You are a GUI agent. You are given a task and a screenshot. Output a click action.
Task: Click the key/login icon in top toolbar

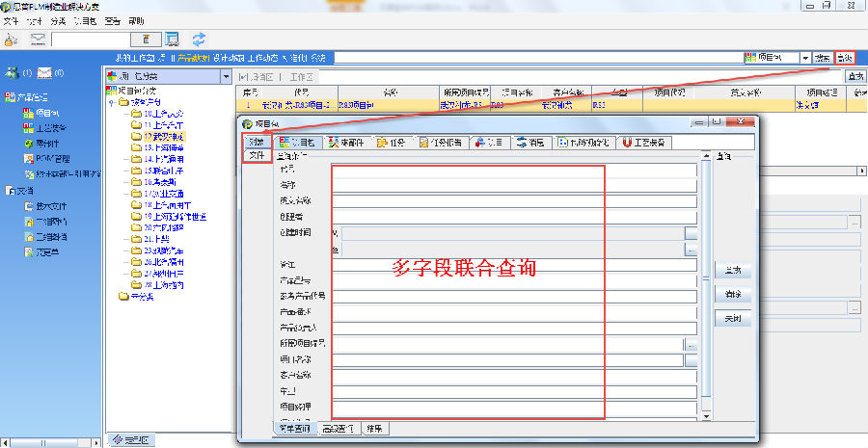12,40
